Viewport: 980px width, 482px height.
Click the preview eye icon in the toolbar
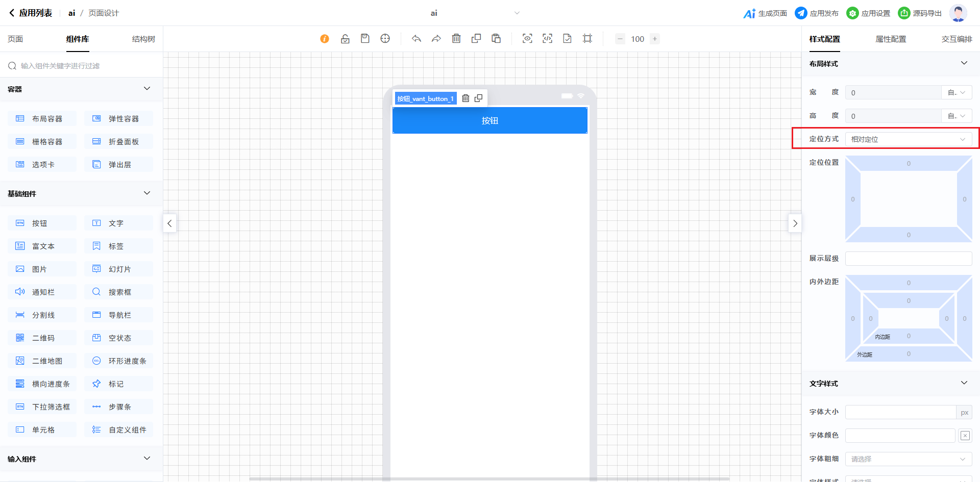(527, 39)
